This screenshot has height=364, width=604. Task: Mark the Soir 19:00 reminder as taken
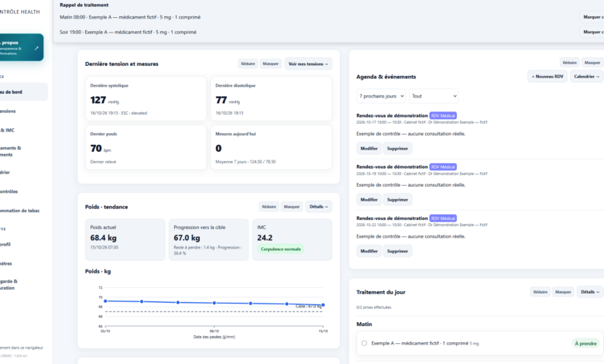coord(592,32)
